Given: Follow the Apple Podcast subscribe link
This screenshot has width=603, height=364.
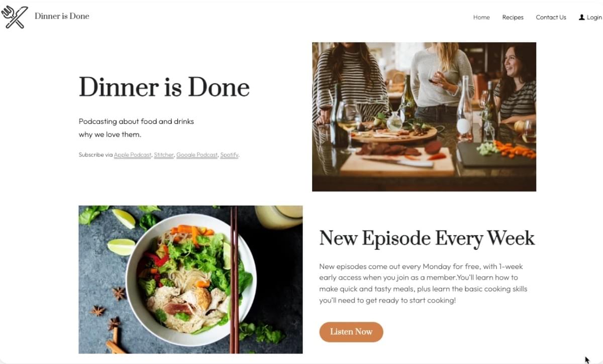Looking at the screenshot, I should coord(133,155).
